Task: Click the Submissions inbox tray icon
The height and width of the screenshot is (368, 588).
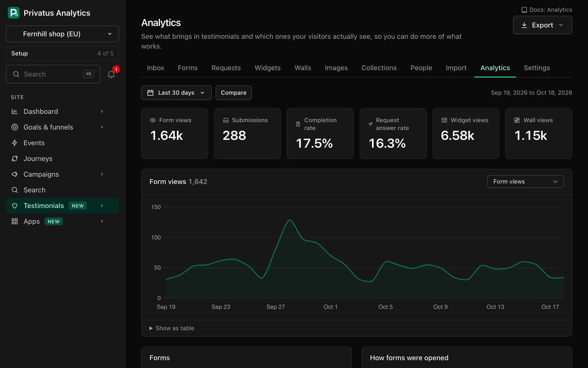Action: [x=226, y=120]
